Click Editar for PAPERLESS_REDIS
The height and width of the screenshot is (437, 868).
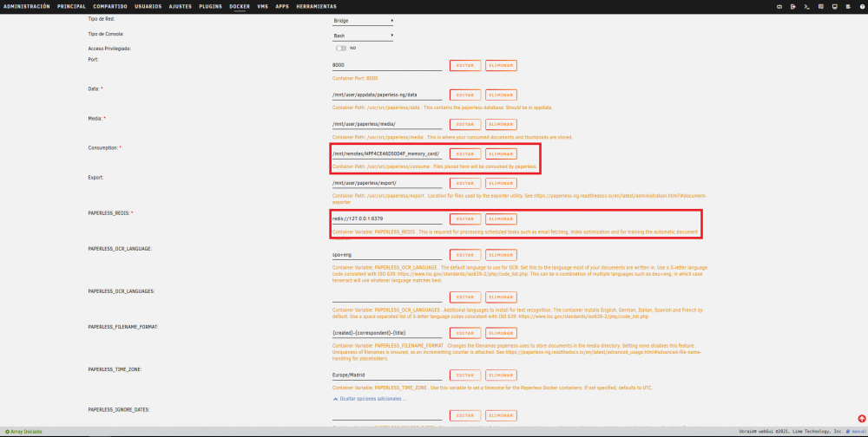[465, 219]
